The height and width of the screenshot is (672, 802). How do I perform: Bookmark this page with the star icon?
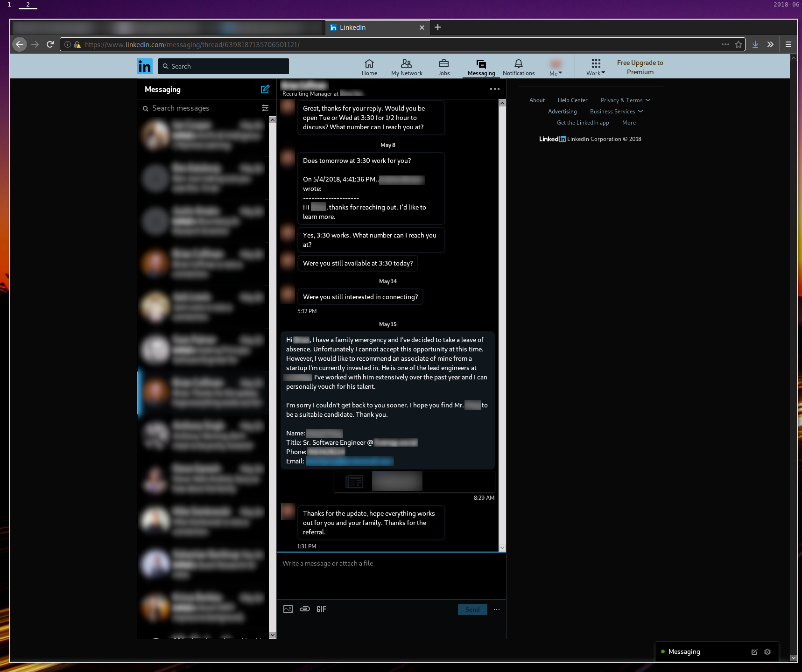tap(739, 44)
